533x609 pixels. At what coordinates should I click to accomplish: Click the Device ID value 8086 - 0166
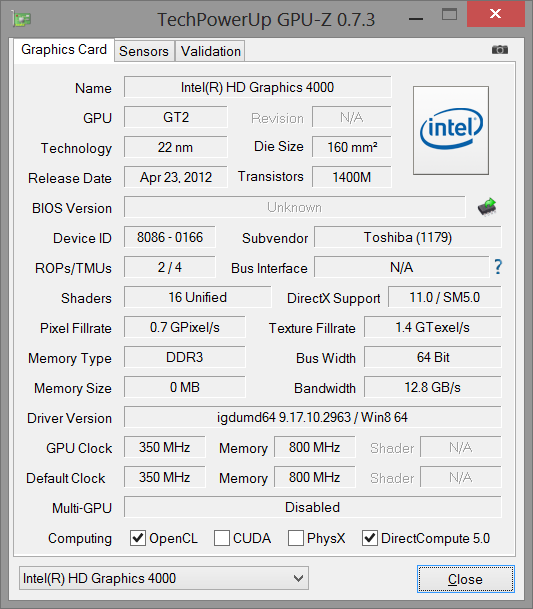pyautogui.click(x=170, y=237)
